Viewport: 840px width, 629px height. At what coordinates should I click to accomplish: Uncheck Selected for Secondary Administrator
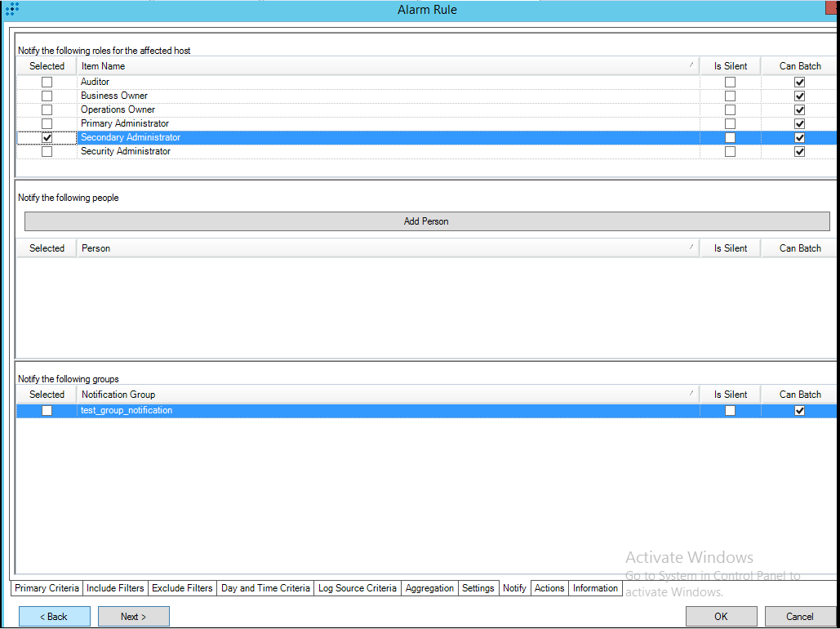47,137
